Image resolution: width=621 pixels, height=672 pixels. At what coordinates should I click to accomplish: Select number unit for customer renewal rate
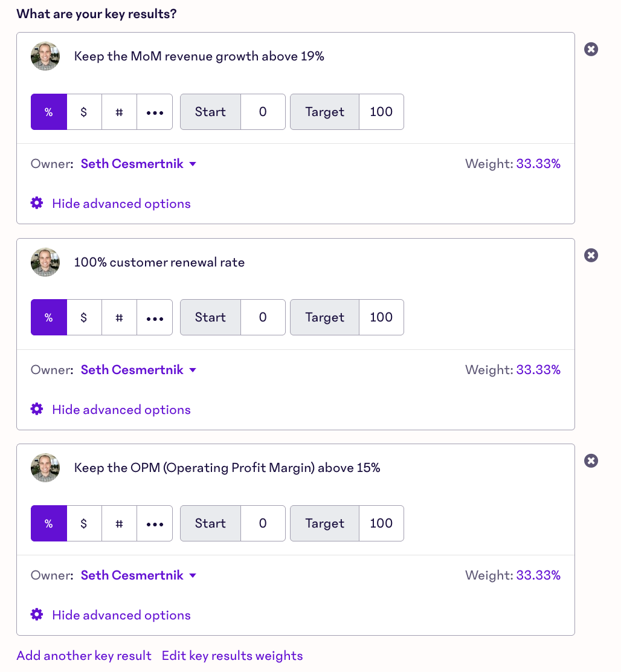(119, 317)
